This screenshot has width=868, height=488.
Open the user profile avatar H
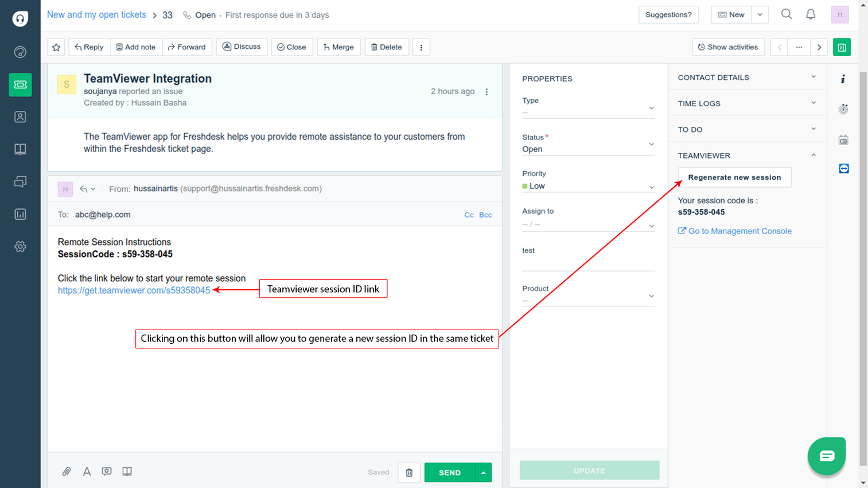(840, 15)
